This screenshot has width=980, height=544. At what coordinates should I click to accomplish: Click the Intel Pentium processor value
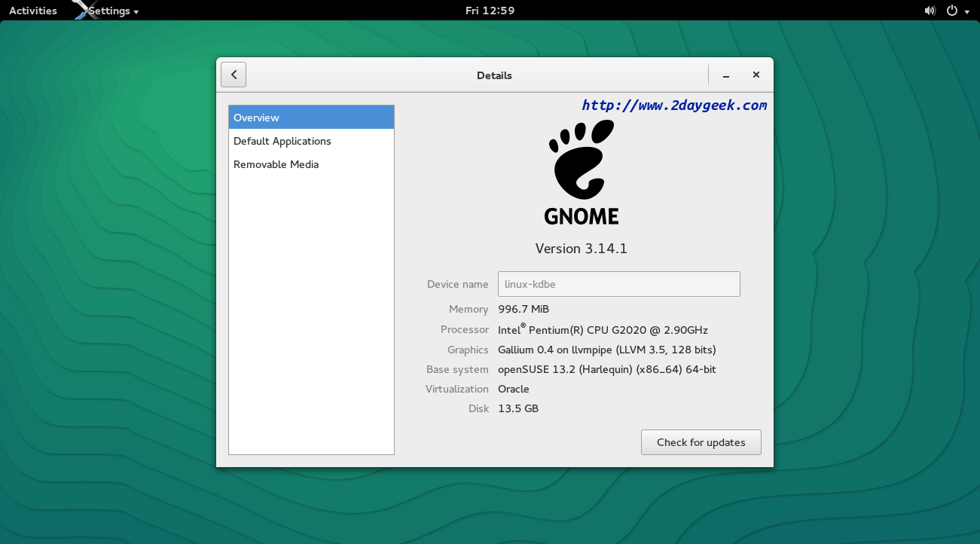[603, 329]
